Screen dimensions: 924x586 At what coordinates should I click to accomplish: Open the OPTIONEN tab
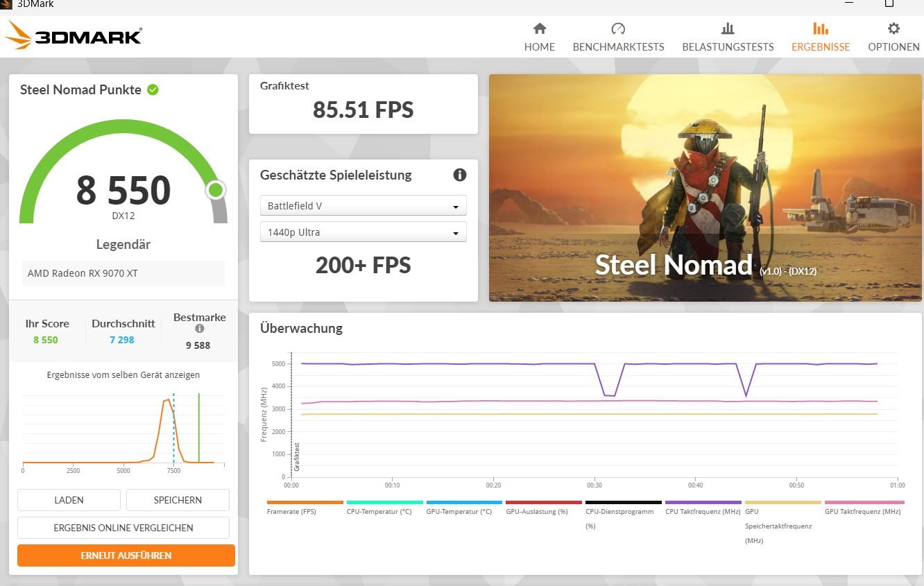[x=893, y=37]
